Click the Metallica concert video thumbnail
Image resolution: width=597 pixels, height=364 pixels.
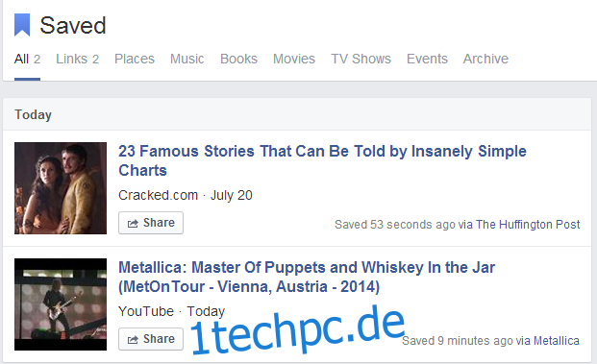coord(61,304)
